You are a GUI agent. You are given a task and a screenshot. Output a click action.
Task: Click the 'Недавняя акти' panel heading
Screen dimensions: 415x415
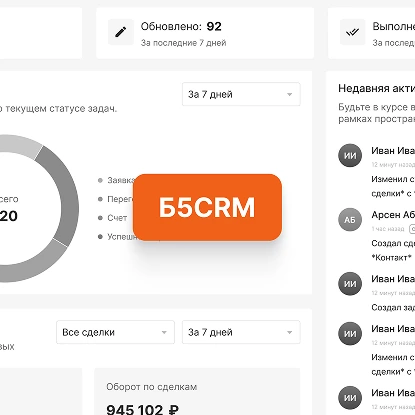[x=377, y=88]
